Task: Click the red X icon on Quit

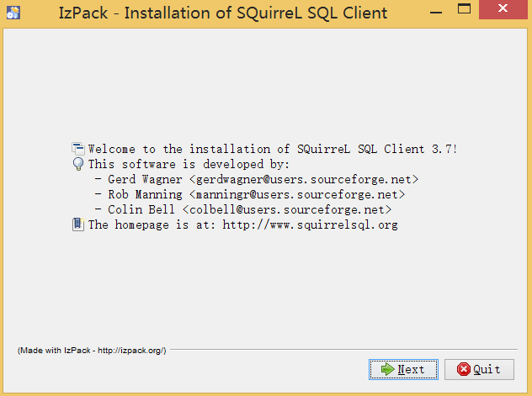Action: [x=464, y=369]
